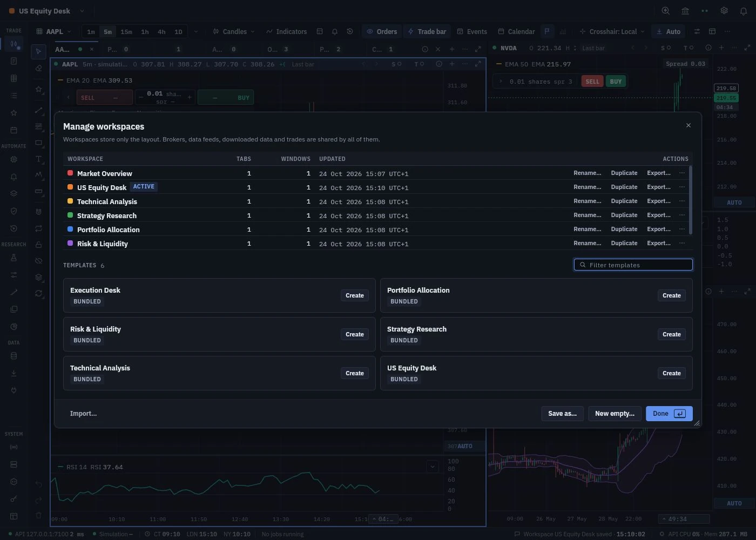Collapse the RSI 14 panel chevron
The image size is (756, 540).
click(x=433, y=467)
